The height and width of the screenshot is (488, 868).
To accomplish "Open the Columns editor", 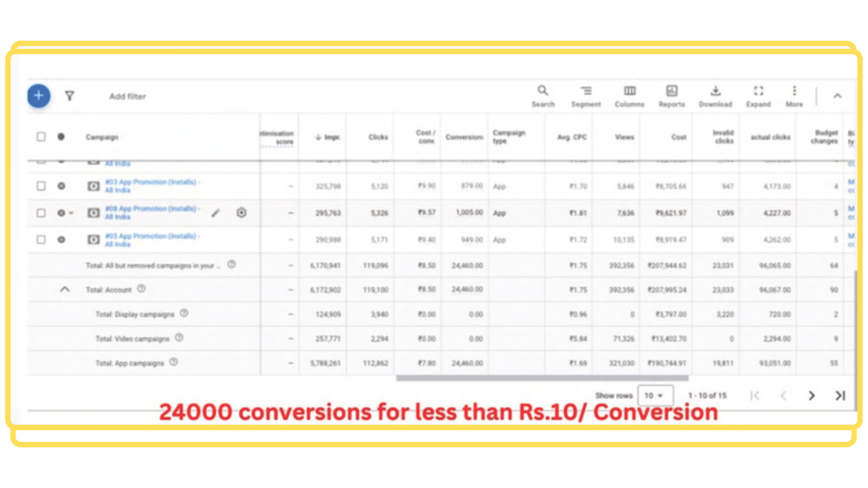I will 629,96.
